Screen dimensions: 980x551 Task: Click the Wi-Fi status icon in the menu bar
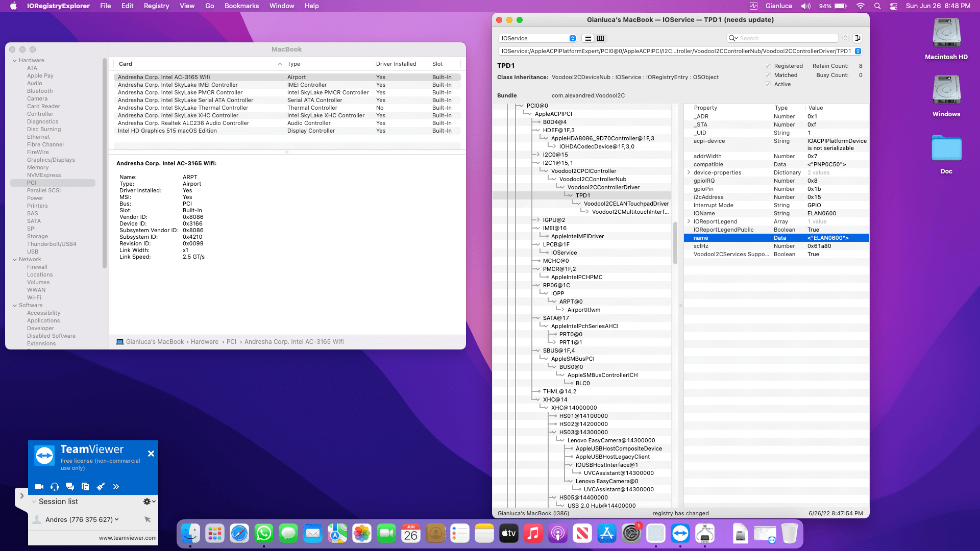pyautogui.click(x=861, y=6)
